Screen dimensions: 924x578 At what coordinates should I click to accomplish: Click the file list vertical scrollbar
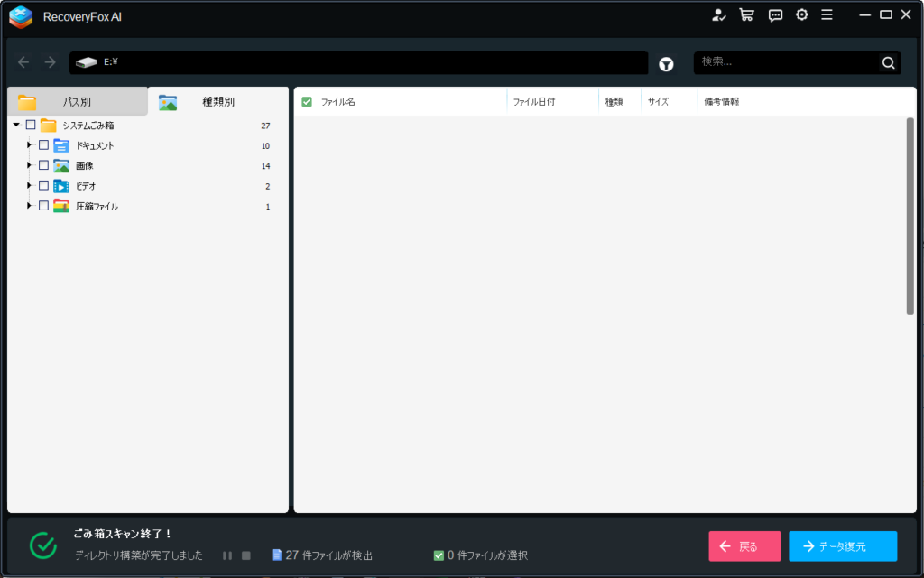(910, 217)
